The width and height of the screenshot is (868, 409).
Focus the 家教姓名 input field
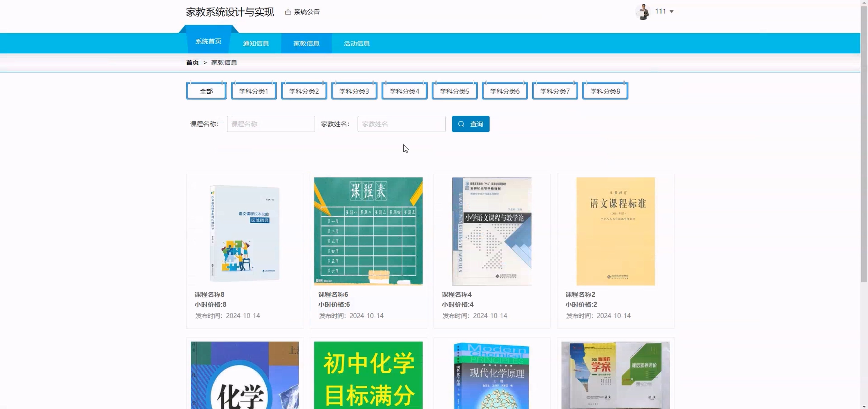[x=401, y=124]
